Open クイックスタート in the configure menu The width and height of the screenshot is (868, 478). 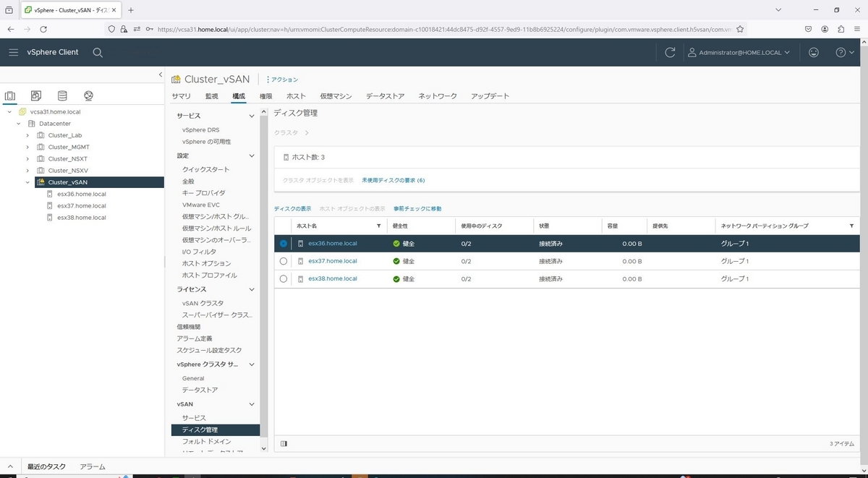click(x=205, y=169)
